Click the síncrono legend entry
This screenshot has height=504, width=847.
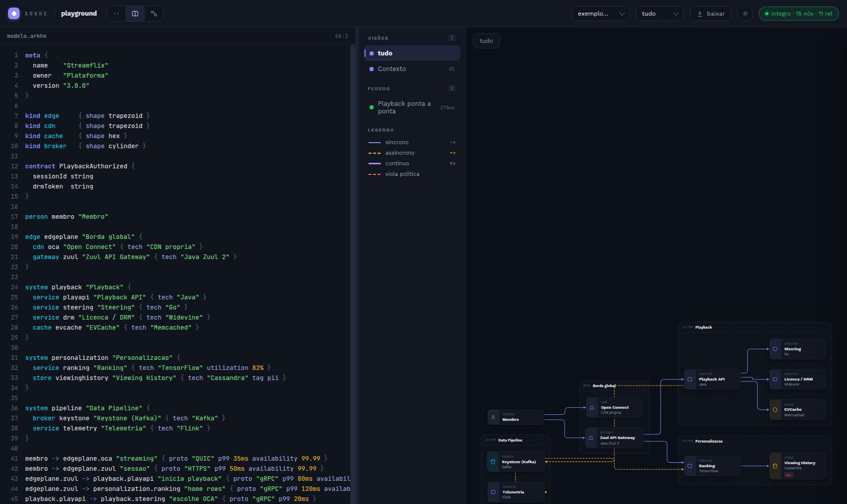coord(412,143)
